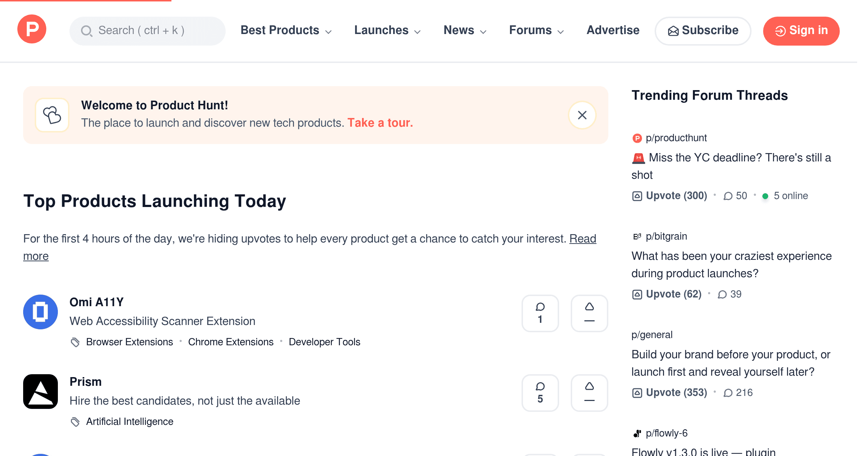
Task: Click the 5 online status text
Action: coord(791,196)
